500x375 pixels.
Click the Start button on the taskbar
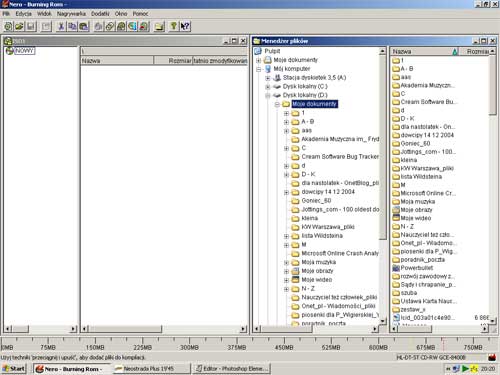14,369
